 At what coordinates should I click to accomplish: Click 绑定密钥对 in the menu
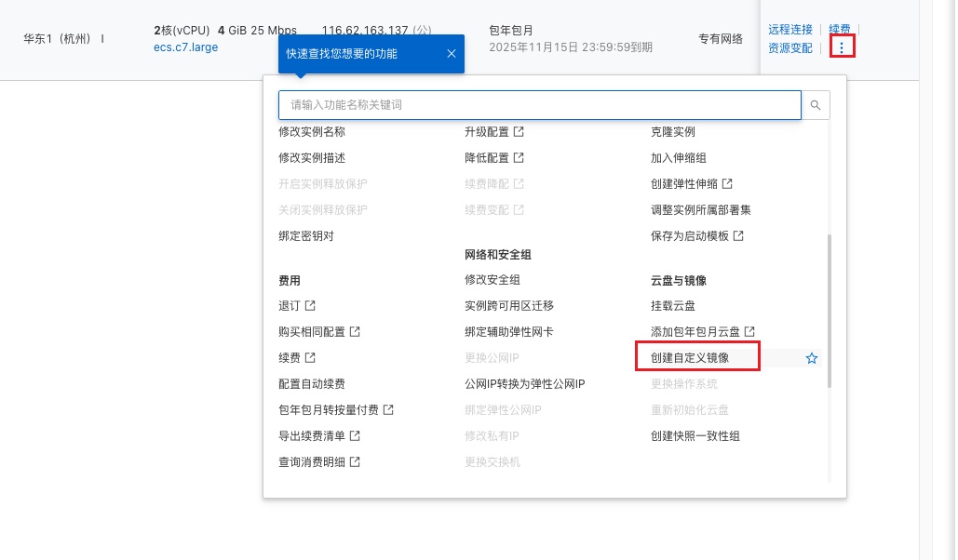(306, 236)
